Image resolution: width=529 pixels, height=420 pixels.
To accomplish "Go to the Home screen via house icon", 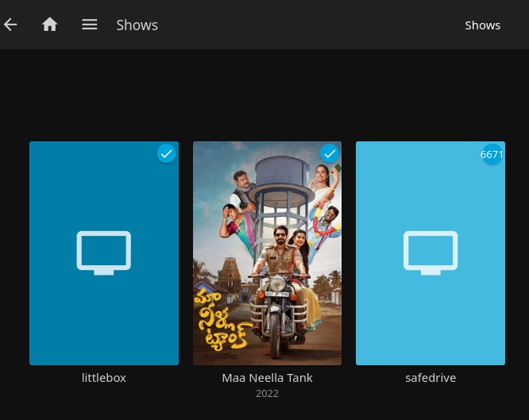I will pos(50,25).
